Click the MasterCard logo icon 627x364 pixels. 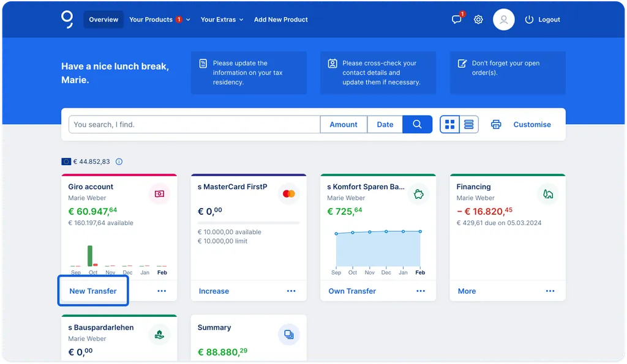coord(289,194)
